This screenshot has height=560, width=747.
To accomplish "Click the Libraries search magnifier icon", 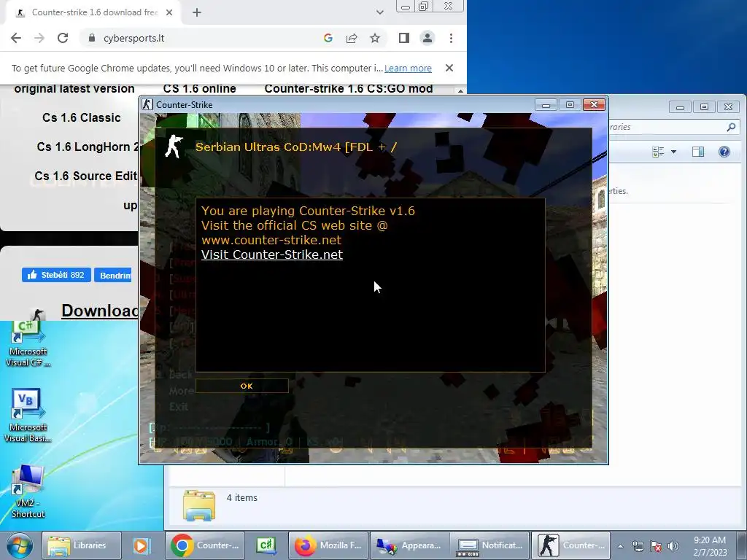I will tap(731, 127).
